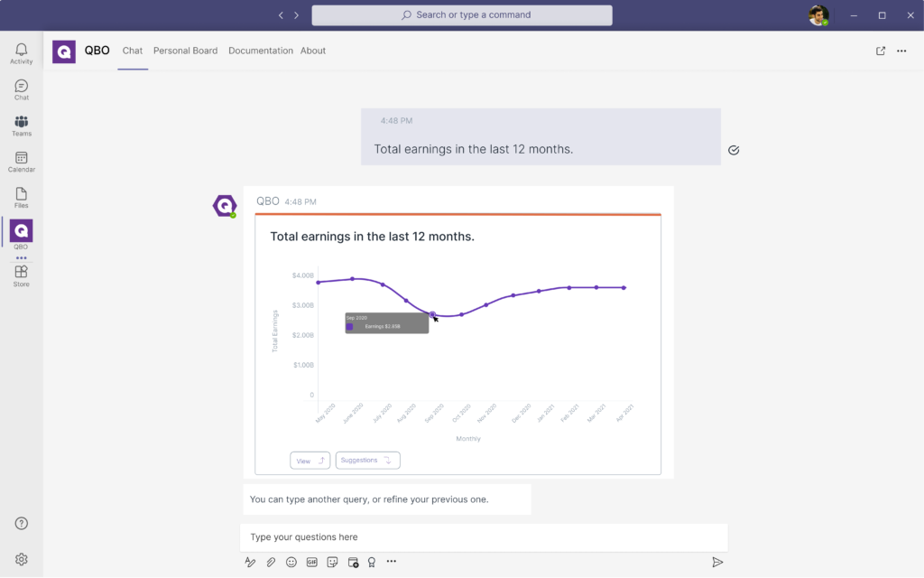The width and height of the screenshot is (924, 578).
Task: Open more options ellipsis in top right
Action: tap(901, 51)
